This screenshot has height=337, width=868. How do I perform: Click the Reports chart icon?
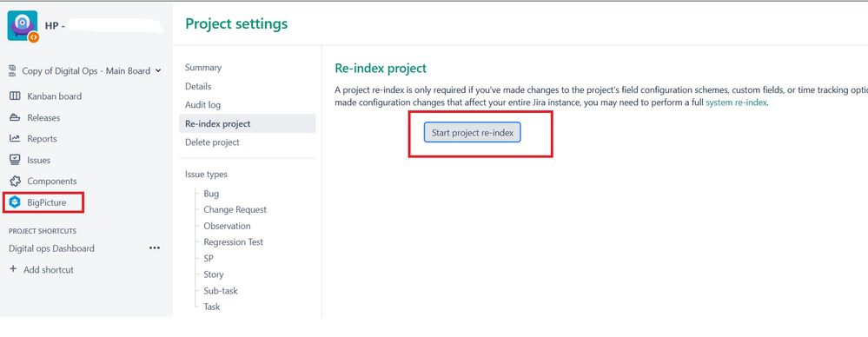[x=15, y=139]
